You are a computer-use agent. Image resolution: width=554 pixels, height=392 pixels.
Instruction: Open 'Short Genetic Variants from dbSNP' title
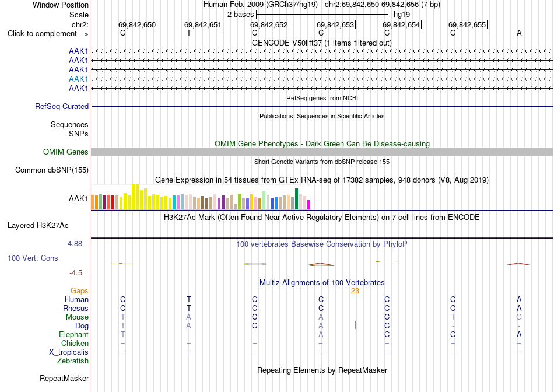click(322, 162)
